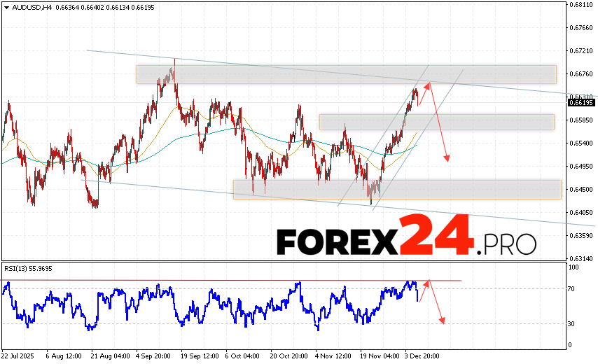
Task: Click the 4 Sep 20:00 date label
Action: pyautogui.click(x=153, y=355)
